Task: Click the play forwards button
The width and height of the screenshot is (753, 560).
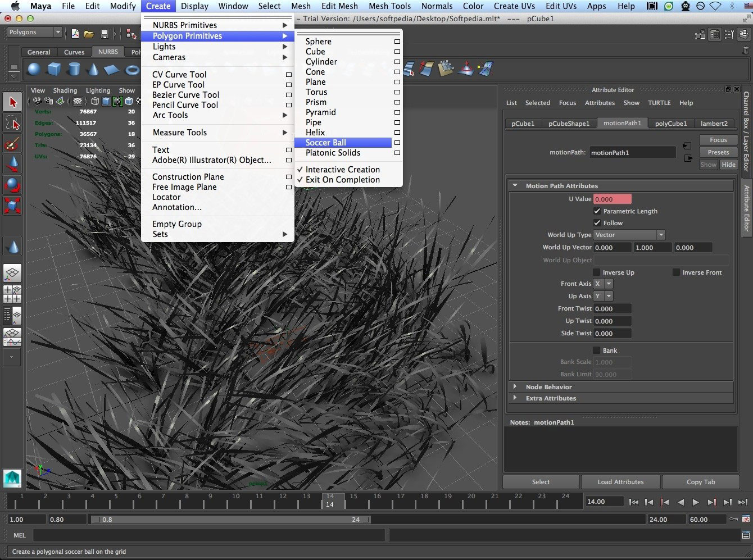Action: point(696,502)
